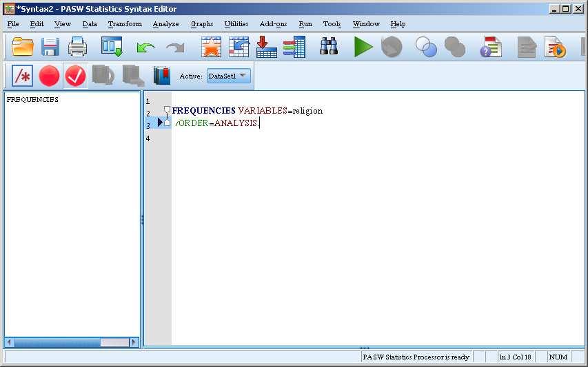Viewport: 588px width, 367px height.
Task: Click the red checkmark circle icon
Action: pos(75,76)
